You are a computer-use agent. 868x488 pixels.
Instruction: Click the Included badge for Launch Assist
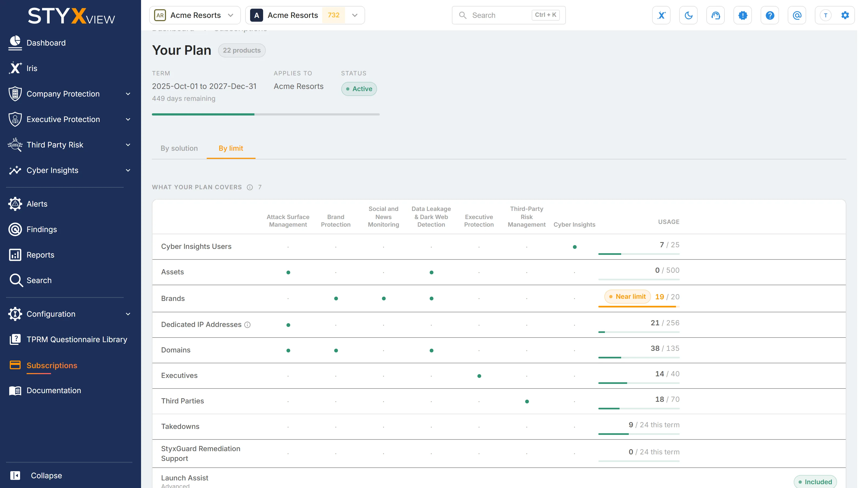tap(815, 482)
